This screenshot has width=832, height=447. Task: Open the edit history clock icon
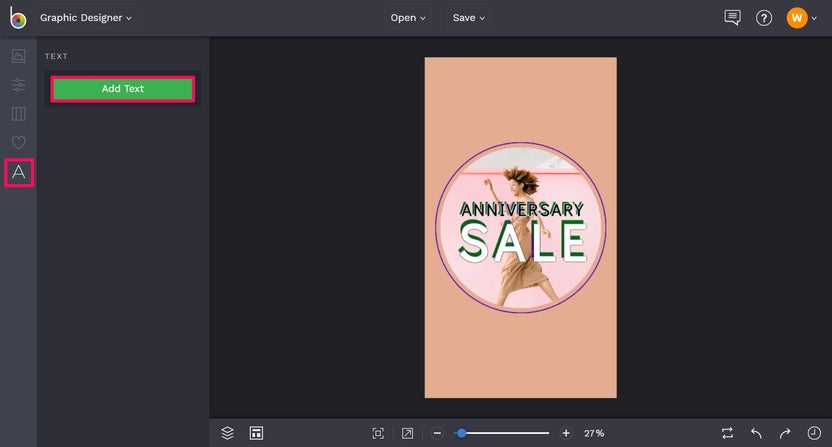(814, 433)
